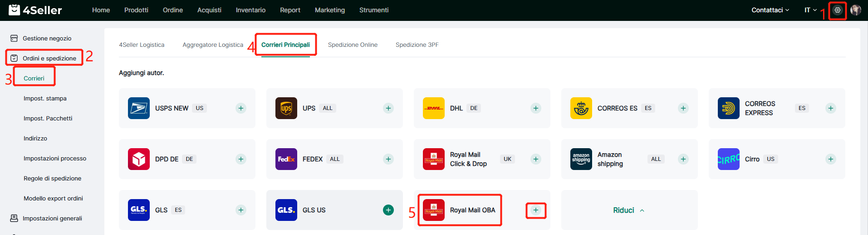Viewport: 868px width, 235px height.
Task: Go to Modello export ordini
Action: (53, 198)
